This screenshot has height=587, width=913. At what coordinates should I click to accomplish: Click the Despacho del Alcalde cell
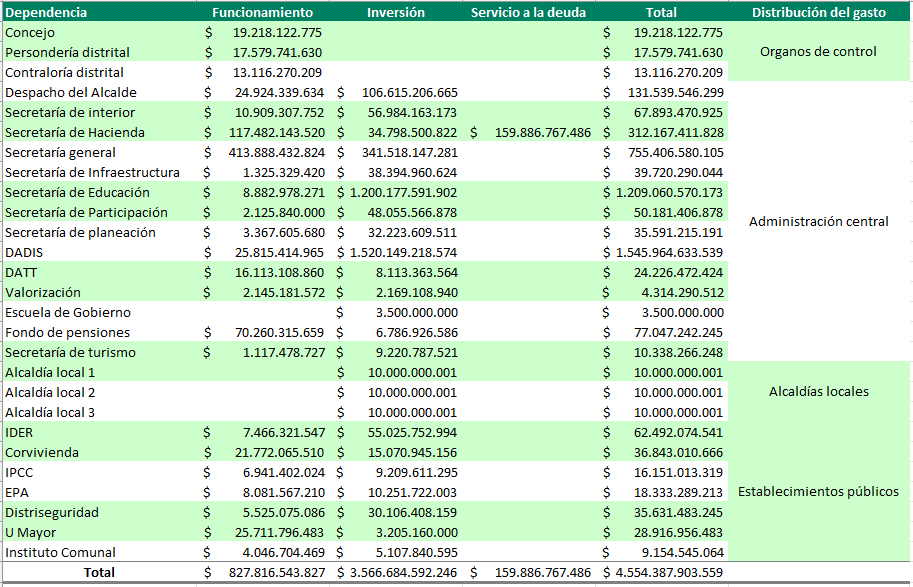coord(70,92)
